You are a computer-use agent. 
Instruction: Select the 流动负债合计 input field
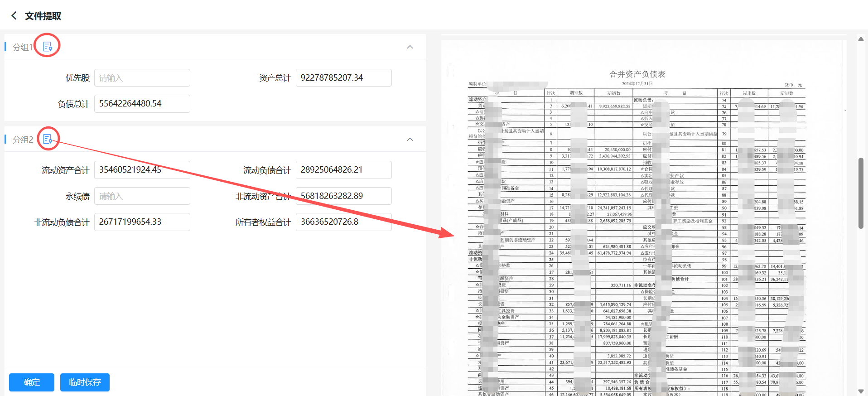click(343, 170)
